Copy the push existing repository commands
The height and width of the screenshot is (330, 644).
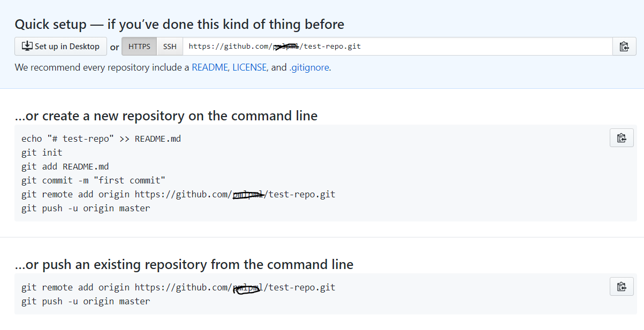[x=622, y=287]
